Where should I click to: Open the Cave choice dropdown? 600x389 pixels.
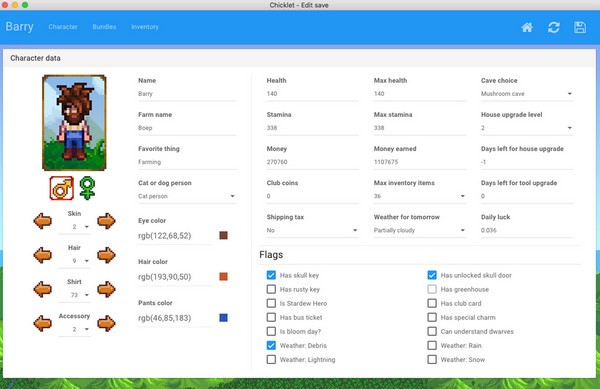(x=527, y=94)
